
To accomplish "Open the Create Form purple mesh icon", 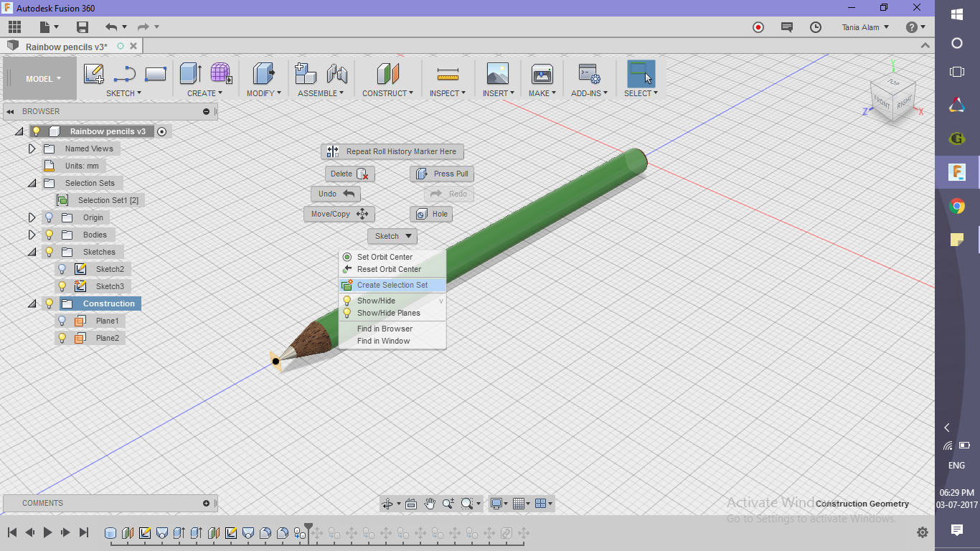I will pos(221,74).
